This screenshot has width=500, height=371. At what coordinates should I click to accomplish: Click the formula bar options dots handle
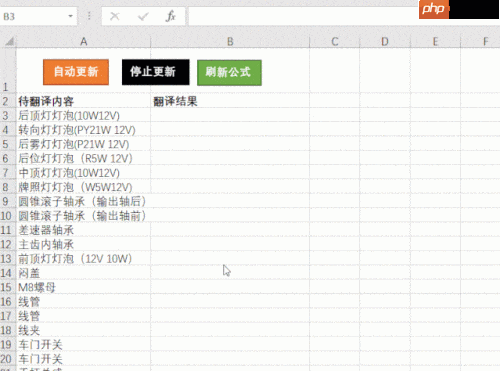[x=89, y=16]
